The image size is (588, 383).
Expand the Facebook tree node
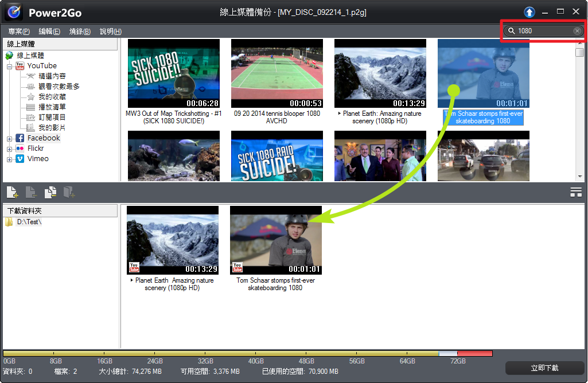(x=10, y=138)
